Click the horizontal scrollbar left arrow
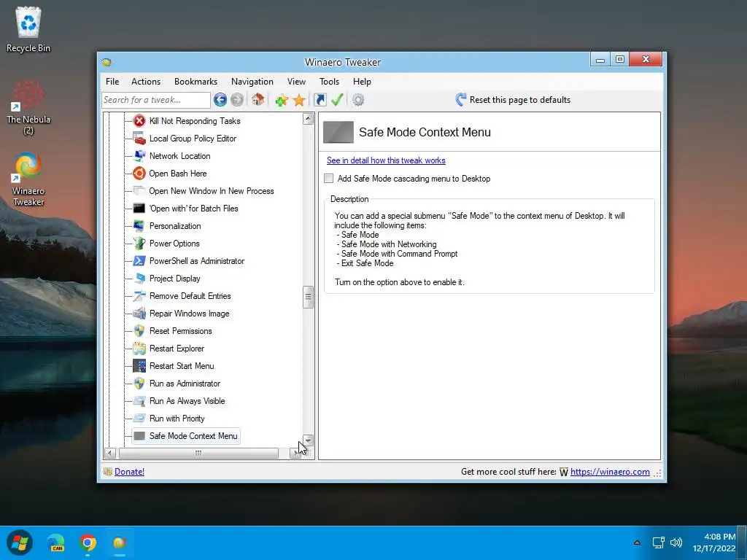This screenshot has width=747, height=560. (x=109, y=453)
